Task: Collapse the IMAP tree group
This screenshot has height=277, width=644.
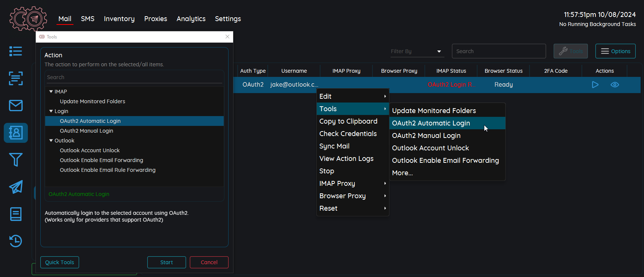Action: (x=51, y=92)
